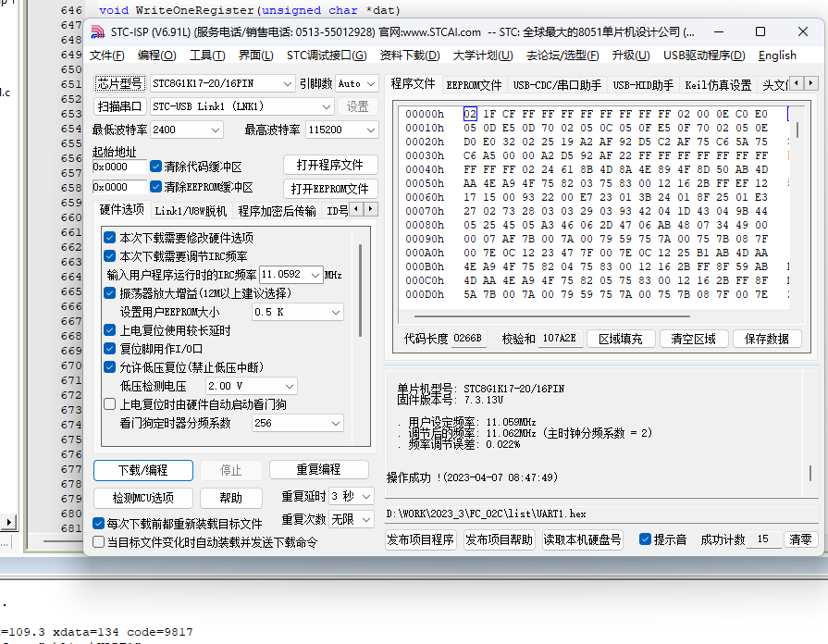The width and height of the screenshot is (828, 644).
Task: Click 清空区域 button
Action: point(693,339)
